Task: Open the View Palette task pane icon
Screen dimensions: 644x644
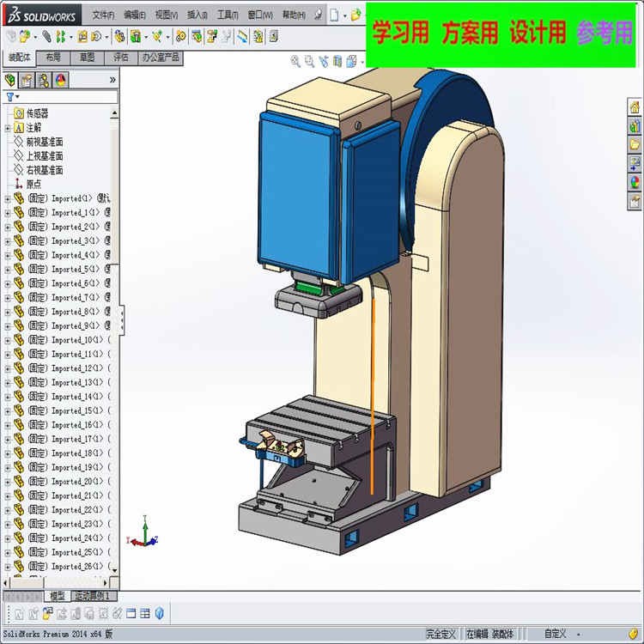Action: pos(635,163)
